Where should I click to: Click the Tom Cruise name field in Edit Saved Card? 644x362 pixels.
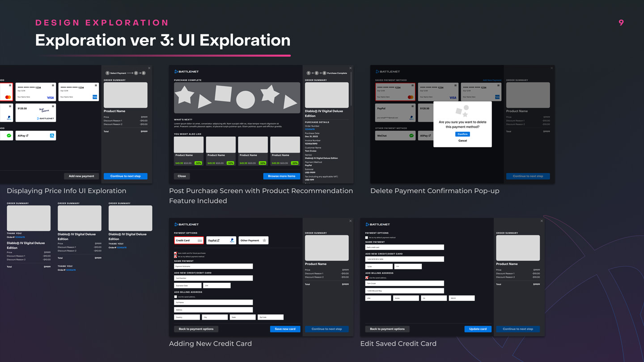tap(405, 283)
